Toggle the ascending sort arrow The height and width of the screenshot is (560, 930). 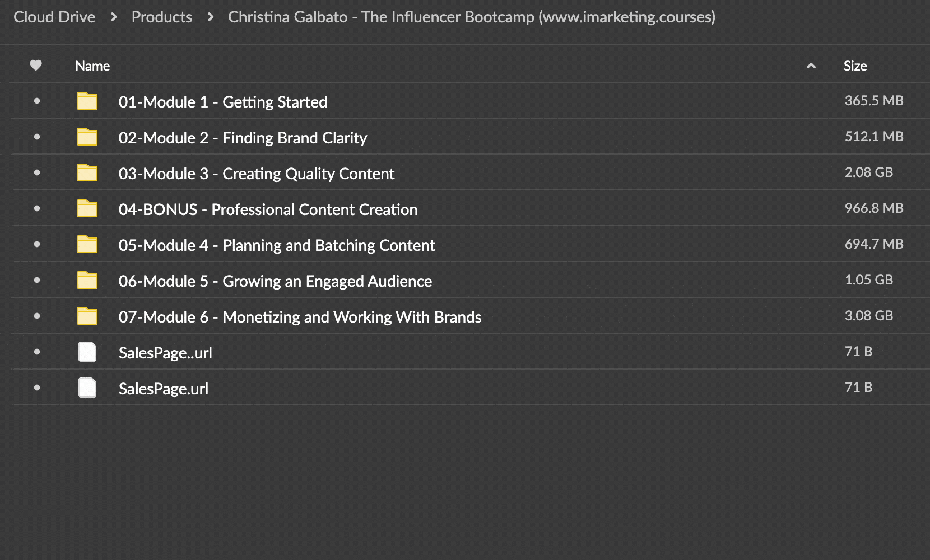(811, 66)
